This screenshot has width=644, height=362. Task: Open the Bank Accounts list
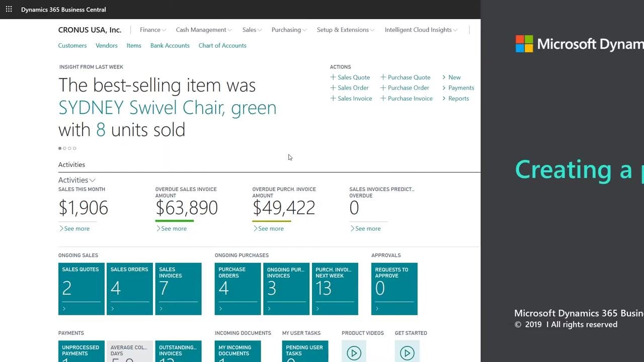pos(170,45)
